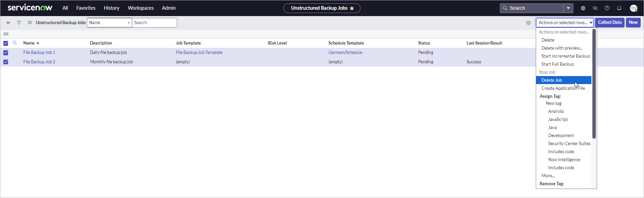Click the New button
This screenshot has width=644, height=198.
[633, 22]
